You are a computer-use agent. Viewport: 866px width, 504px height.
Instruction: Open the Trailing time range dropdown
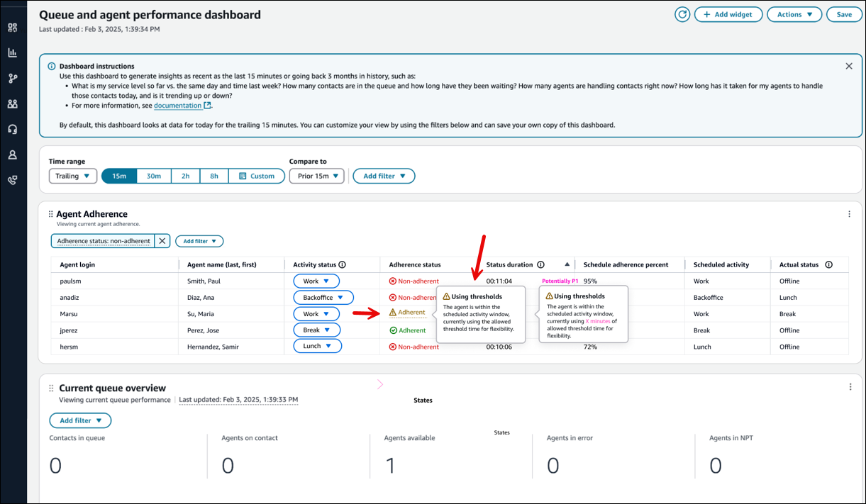(72, 176)
